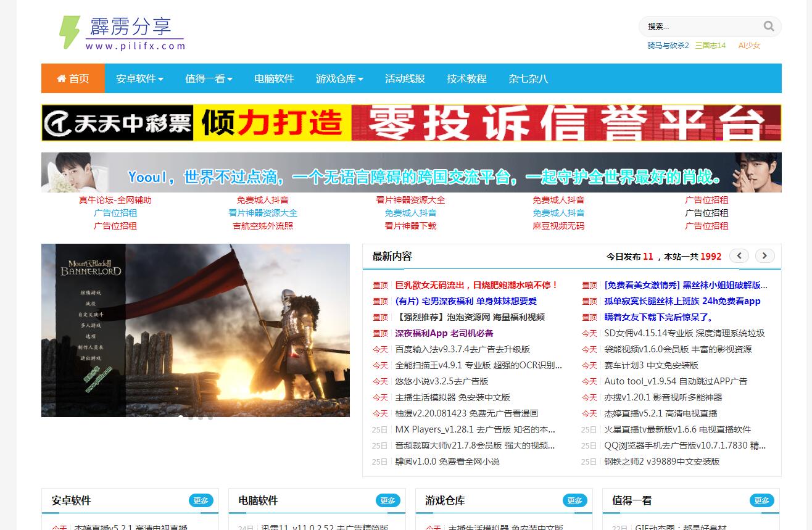
Task: Open MX Players_v1.28.1 article
Action: click(475, 429)
